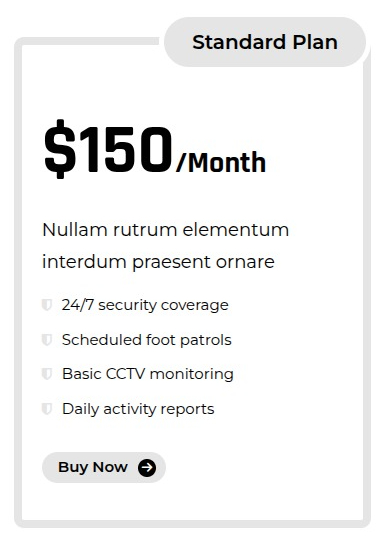391x540 pixels.
Task: Select the Basic CCTV monitoring feature text
Action: pyautogui.click(x=148, y=374)
